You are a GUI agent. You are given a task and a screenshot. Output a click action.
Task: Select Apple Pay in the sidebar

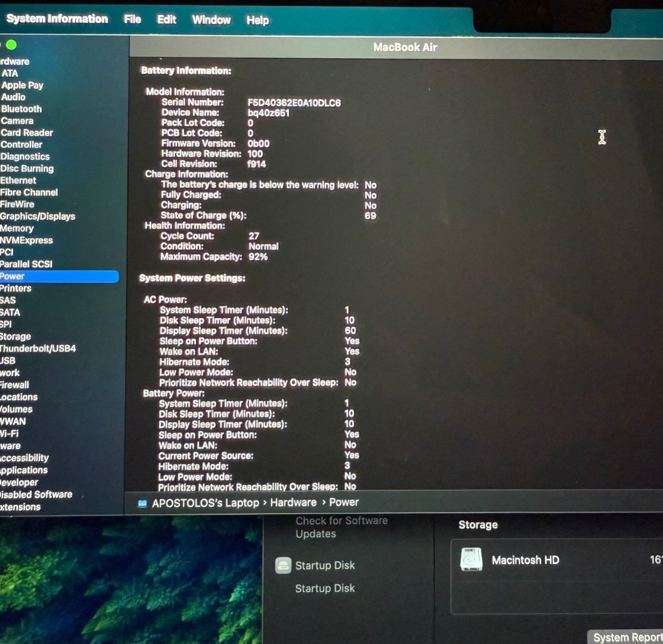pos(23,85)
